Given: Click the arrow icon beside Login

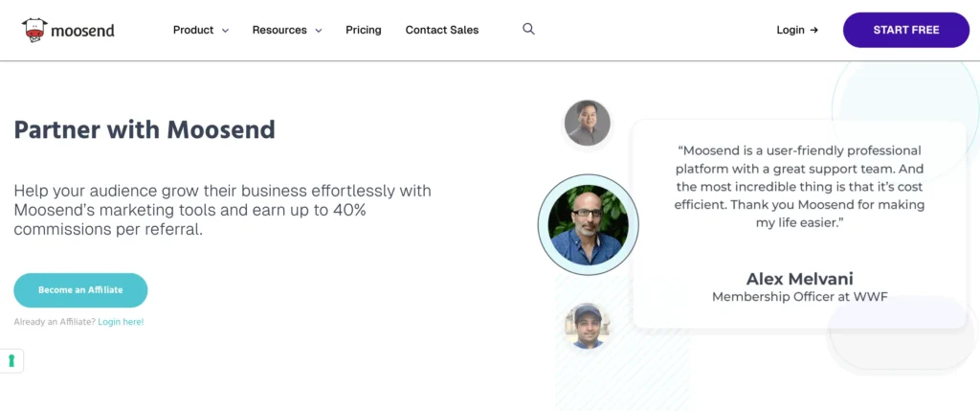Looking at the screenshot, I should (814, 31).
